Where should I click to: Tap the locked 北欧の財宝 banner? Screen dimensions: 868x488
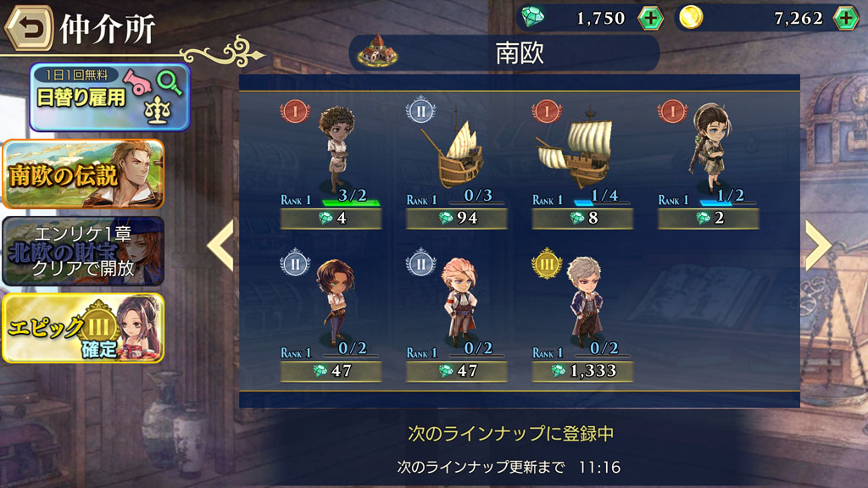83,251
